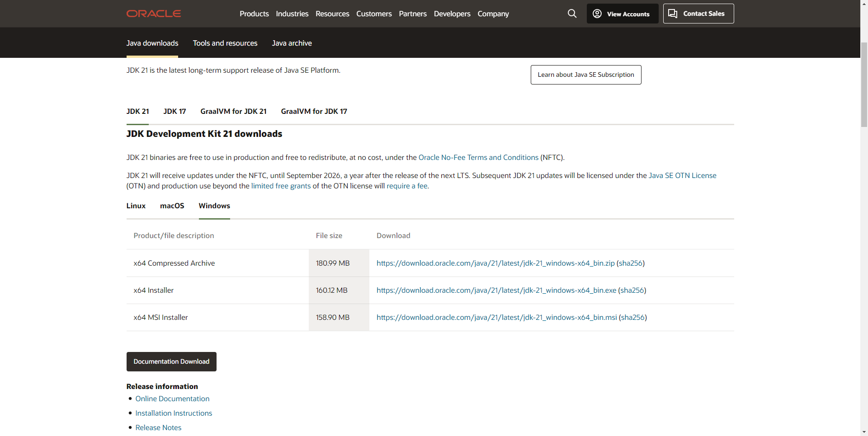This screenshot has width=868, height=436.
Task: Click Learn about Java SE Subscription
Action: (586, 75)
